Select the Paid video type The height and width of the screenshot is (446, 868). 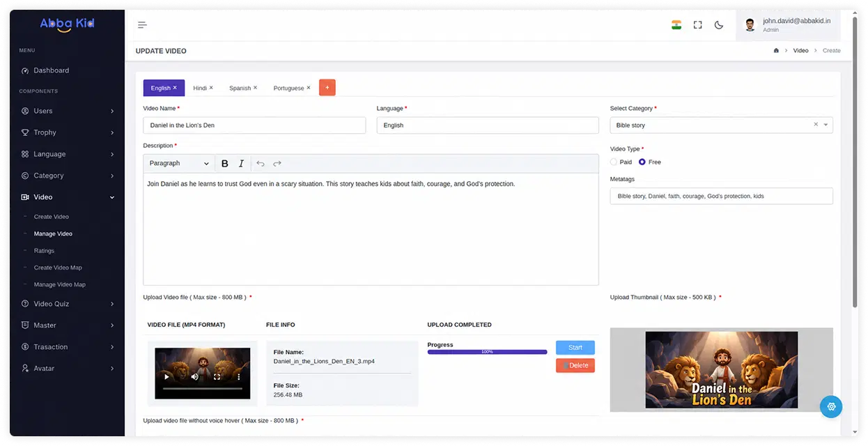pyautogui.click(x=614, y=162)
